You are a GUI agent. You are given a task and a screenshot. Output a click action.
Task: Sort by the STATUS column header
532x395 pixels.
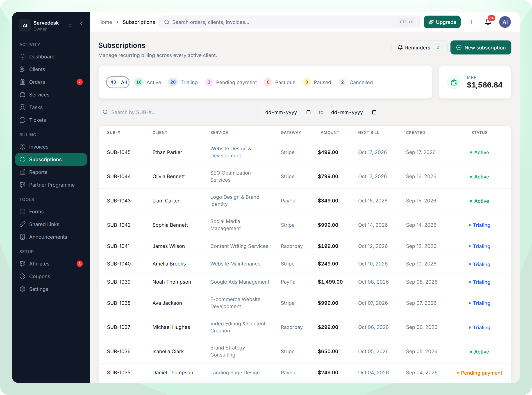(x=479, y=133)
